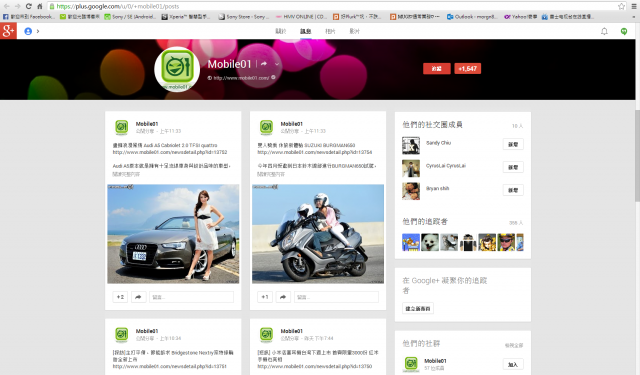Share the Audi A5 post

(138, 297)
